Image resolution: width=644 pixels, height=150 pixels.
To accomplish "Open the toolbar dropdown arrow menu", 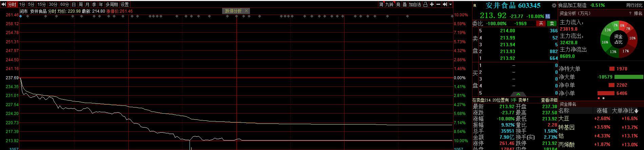I will tap(450, 4).
